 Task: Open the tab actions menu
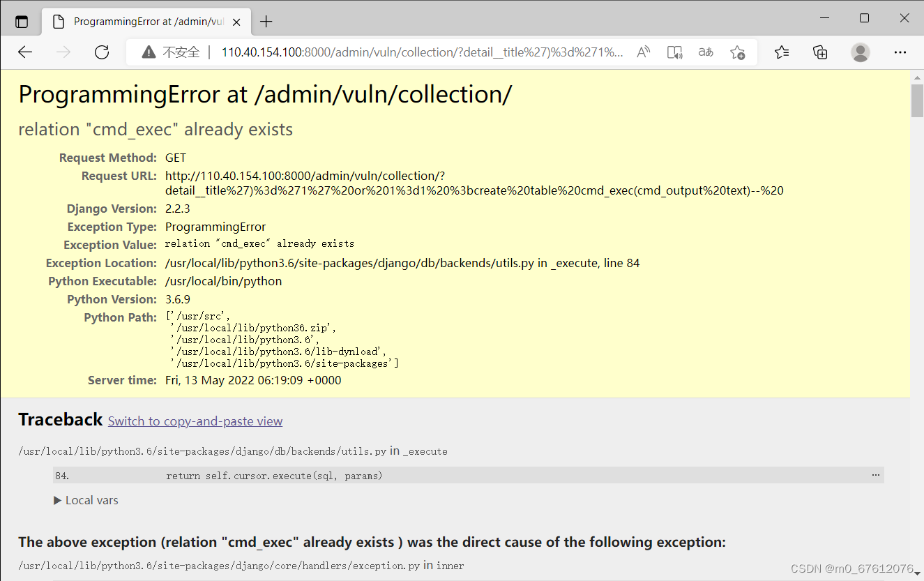click(22, 21)
